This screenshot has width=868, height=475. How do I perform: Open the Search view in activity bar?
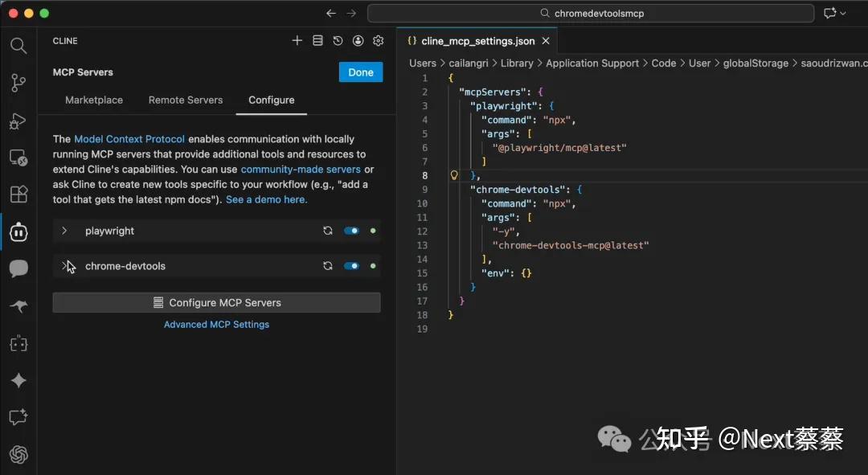[x=18, y=46]
